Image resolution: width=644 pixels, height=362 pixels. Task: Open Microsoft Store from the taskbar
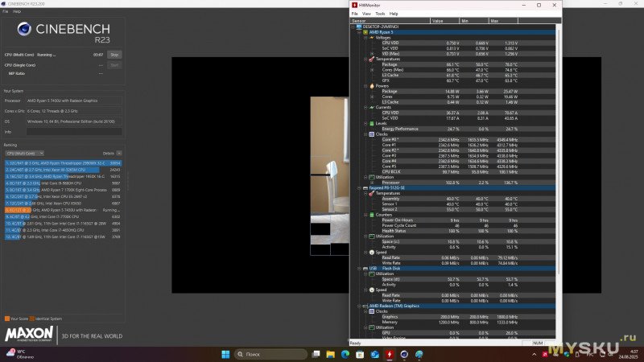[360, 354]
